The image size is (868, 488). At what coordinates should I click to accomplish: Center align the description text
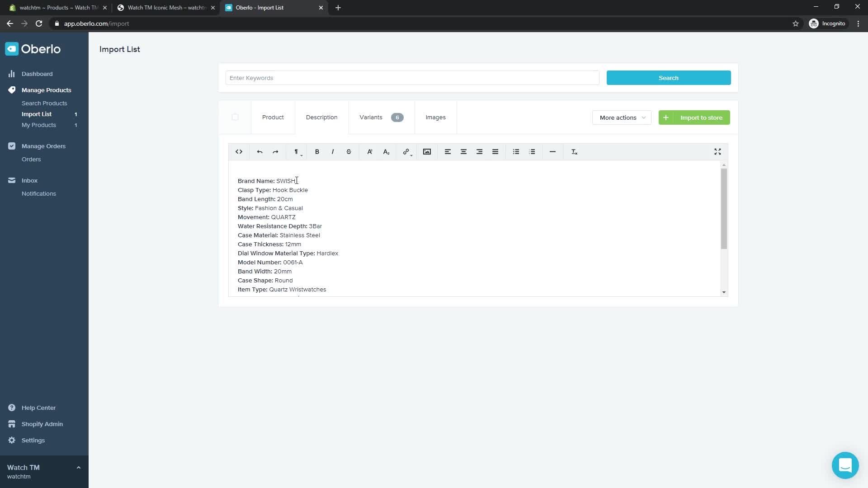pos(463,152)
